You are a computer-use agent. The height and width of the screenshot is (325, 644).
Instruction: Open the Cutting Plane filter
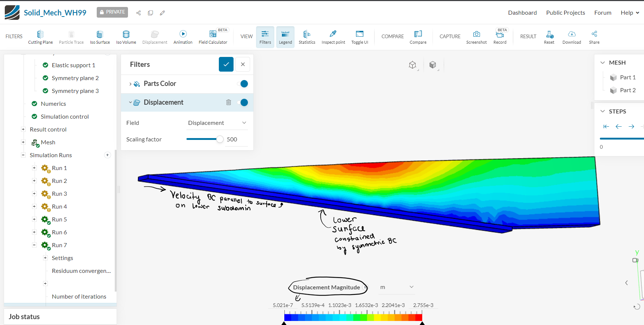pyautogui.click(x=40, y=37)
